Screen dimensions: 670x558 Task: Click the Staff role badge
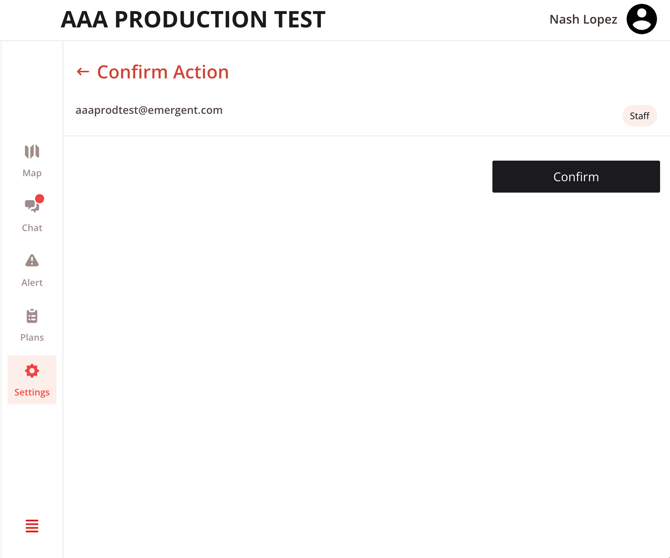click(x=639, y=116)
